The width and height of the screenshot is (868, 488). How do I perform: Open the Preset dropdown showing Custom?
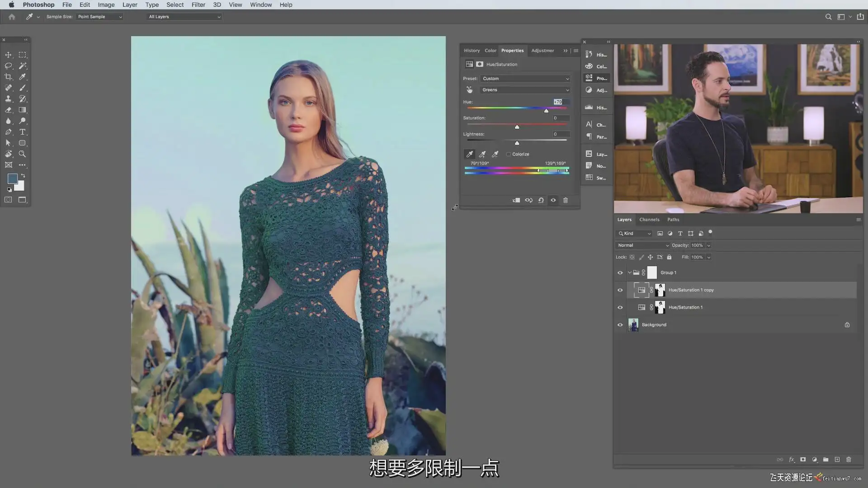pyautogui.click(x=525, y=79)
